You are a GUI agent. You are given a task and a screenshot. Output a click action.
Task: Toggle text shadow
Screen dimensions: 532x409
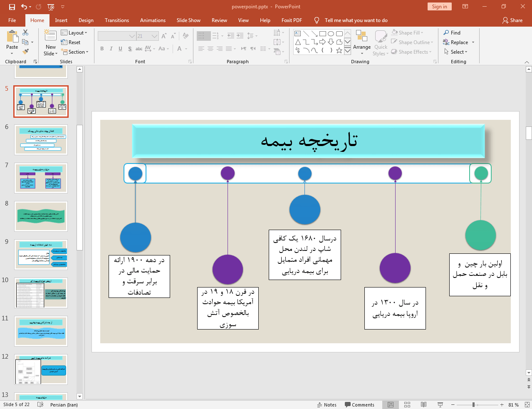click(130, 49)
